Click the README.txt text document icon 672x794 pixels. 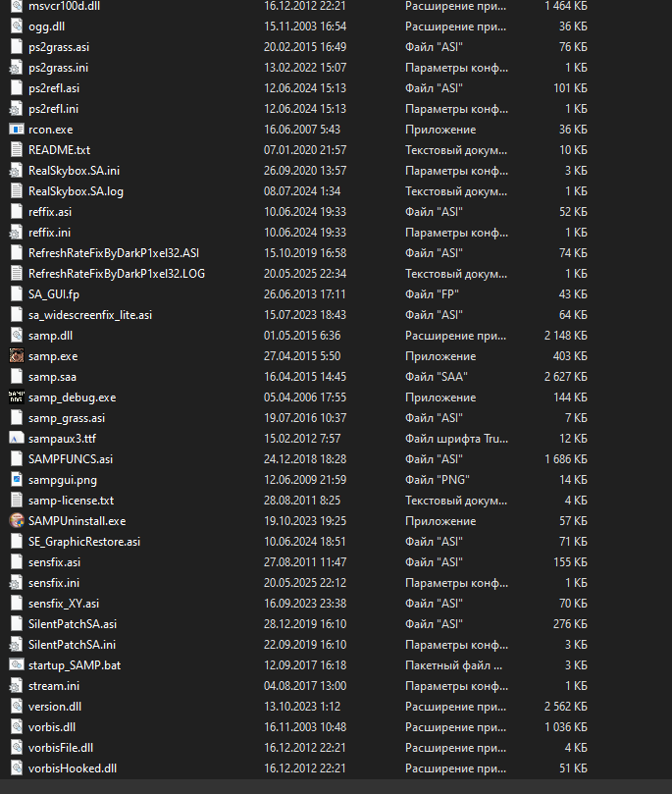click(x=16, y=150)
